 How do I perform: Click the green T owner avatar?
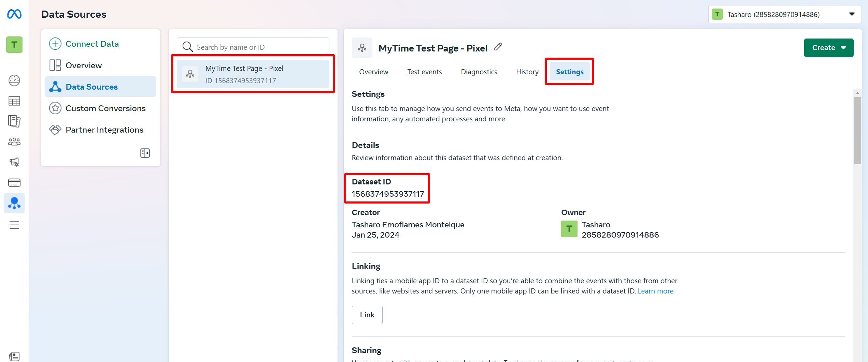click(x=569, y=229)
